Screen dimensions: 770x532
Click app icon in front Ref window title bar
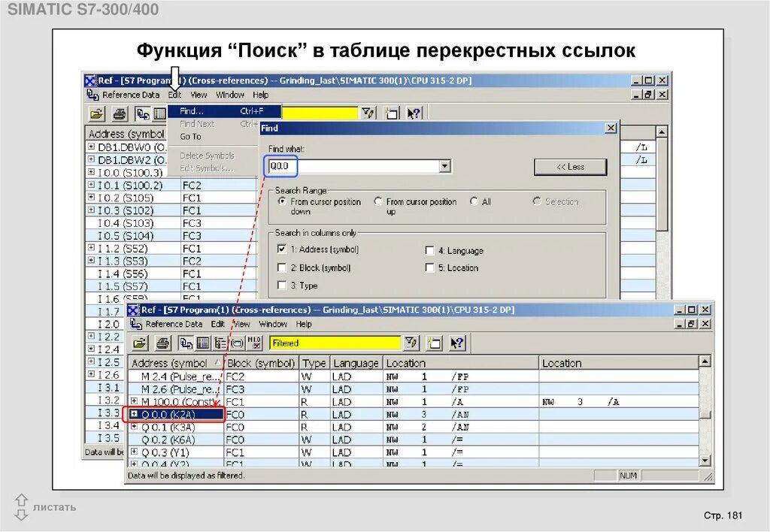point(134,310)
